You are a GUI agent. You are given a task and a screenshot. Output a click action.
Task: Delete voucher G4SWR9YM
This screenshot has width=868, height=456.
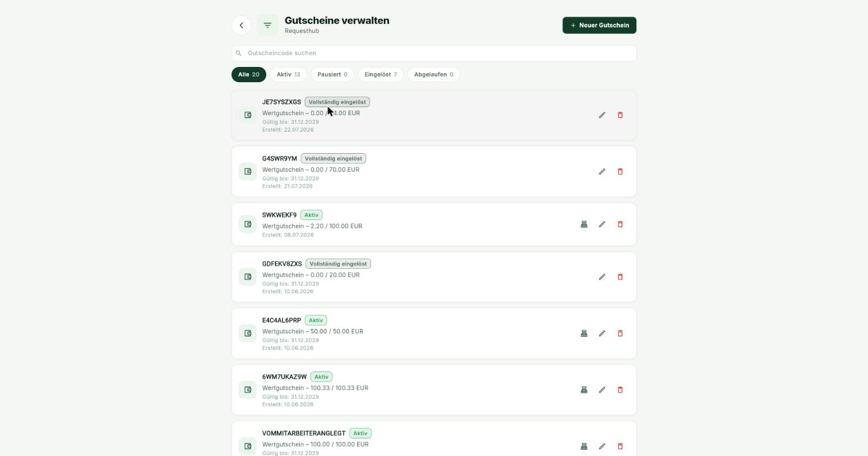click(x=620, y=171)
